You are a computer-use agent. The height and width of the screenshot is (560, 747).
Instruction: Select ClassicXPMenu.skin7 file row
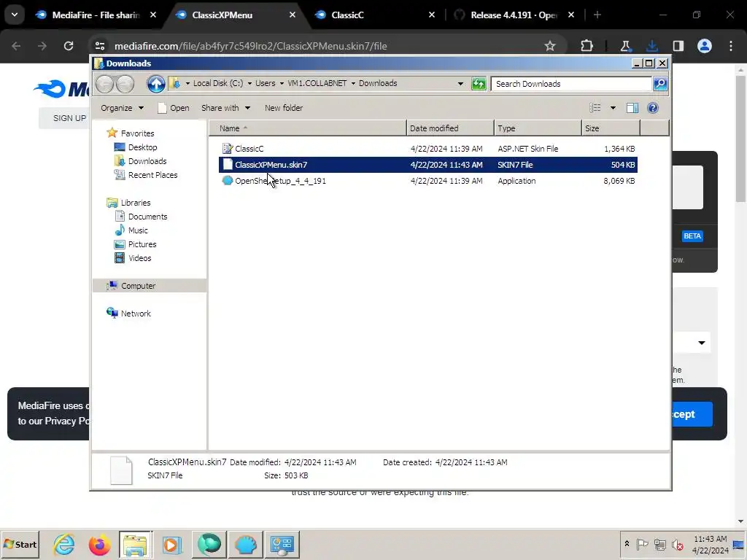(x=427, y=165)
